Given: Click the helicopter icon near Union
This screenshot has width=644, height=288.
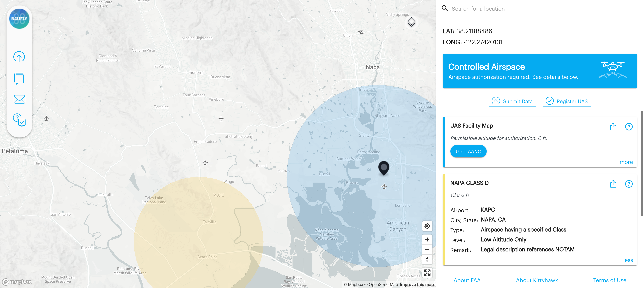Looking at the screenshot, I should [361, 32].
